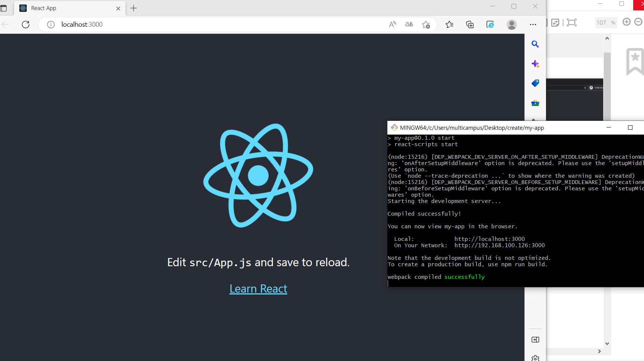Maximize the MINGW64 terminal window
Screen dimensions: 644x361
(x=630, y=128)
